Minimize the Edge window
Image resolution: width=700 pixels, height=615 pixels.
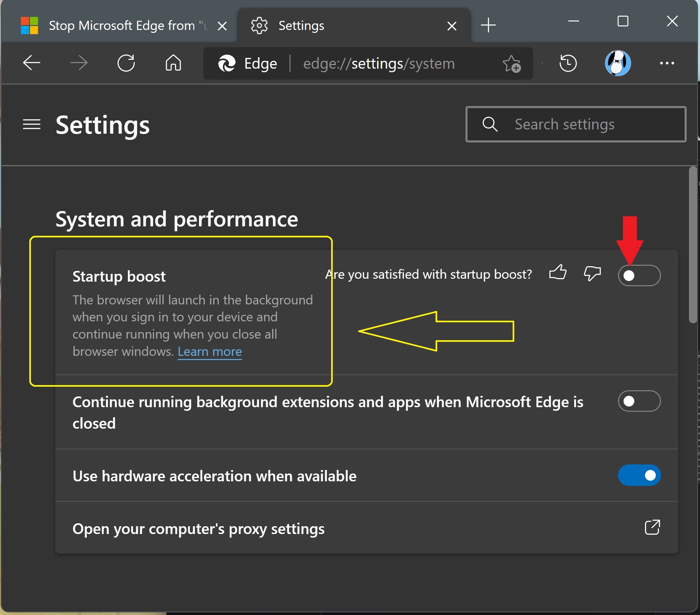tap(574, 21)
